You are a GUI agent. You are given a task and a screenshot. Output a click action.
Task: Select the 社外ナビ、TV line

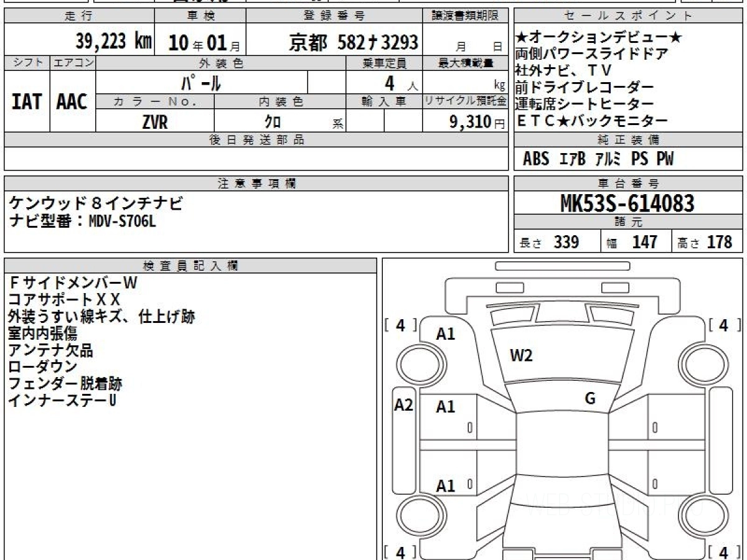(x=564, y=70)
